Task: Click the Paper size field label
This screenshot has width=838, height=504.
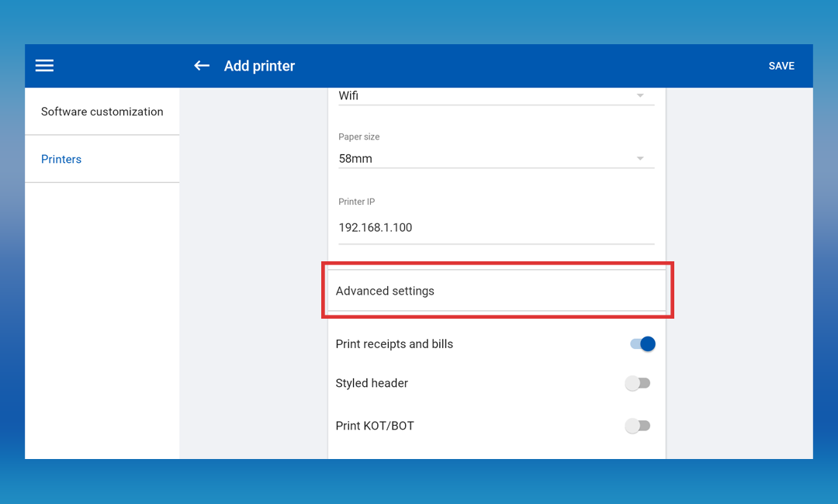Action: tap(359, 136)
